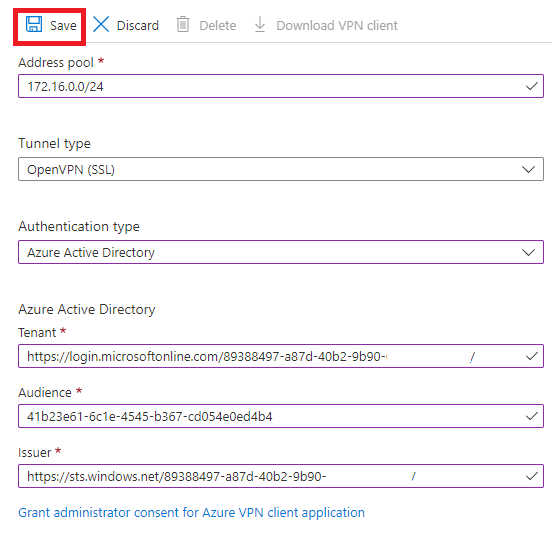Viewport: 552px width, 535px height.
Task: Click into the Audience GUID field
Action: [281, 416]
